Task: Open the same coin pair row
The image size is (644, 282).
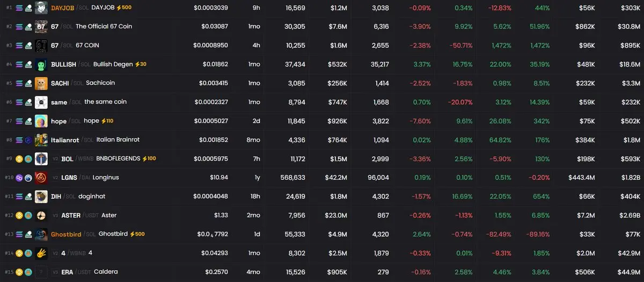Action: 105,102
